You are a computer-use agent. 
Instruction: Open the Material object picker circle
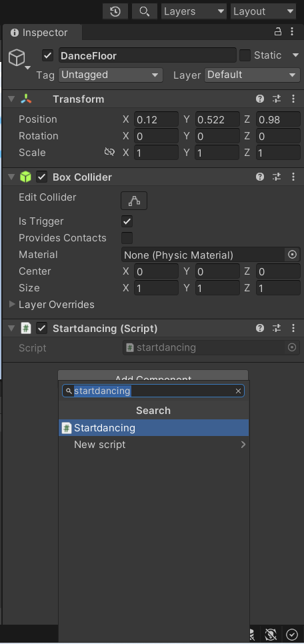(x=292, y=255)
